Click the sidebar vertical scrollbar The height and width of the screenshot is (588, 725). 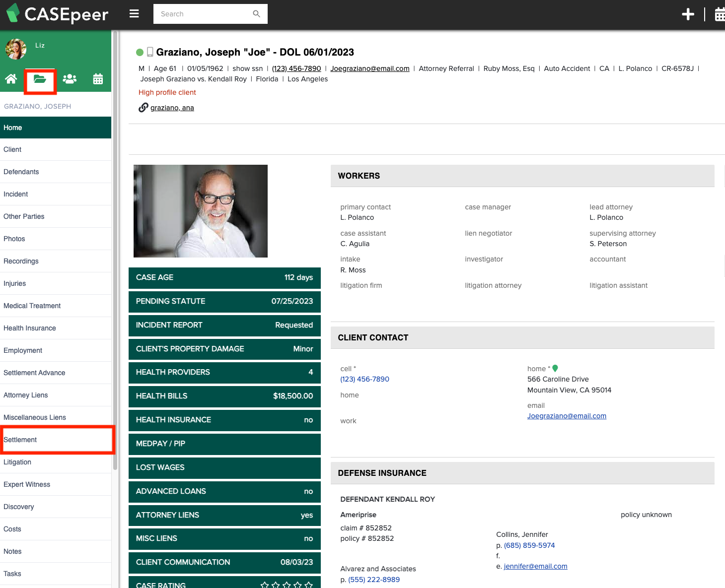[115, 251]
